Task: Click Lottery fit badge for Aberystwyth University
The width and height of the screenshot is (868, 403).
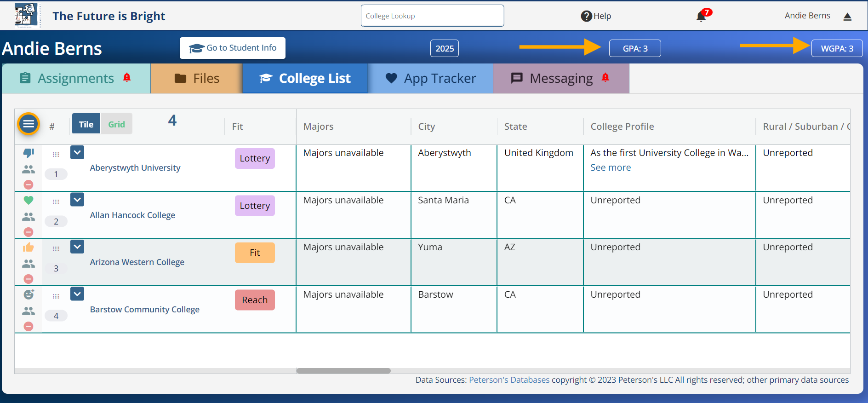Action: (255, 158)
